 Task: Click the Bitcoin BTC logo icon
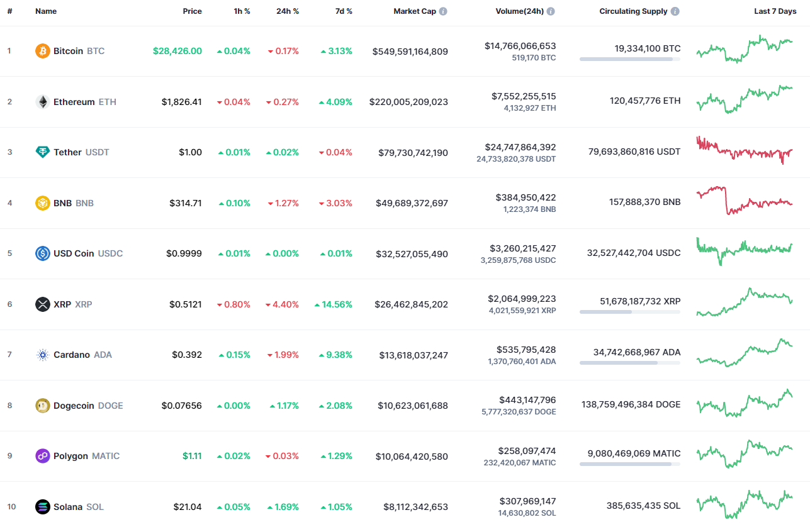coord(42,51)
